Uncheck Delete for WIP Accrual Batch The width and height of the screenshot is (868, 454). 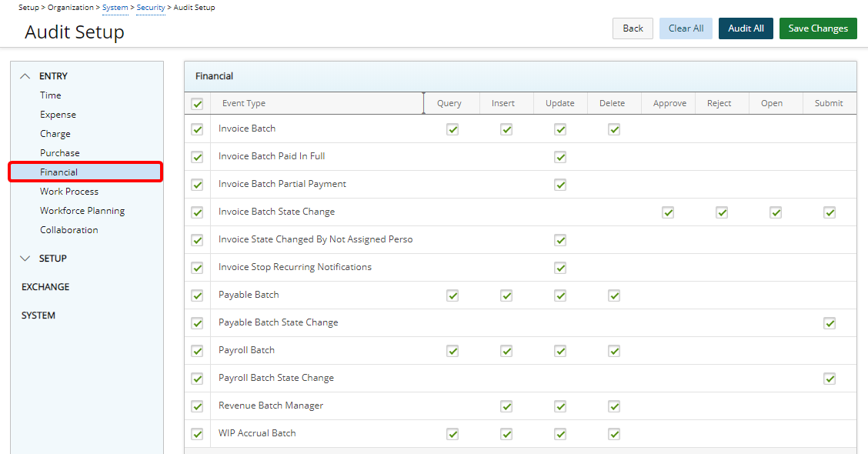point(614,434)
